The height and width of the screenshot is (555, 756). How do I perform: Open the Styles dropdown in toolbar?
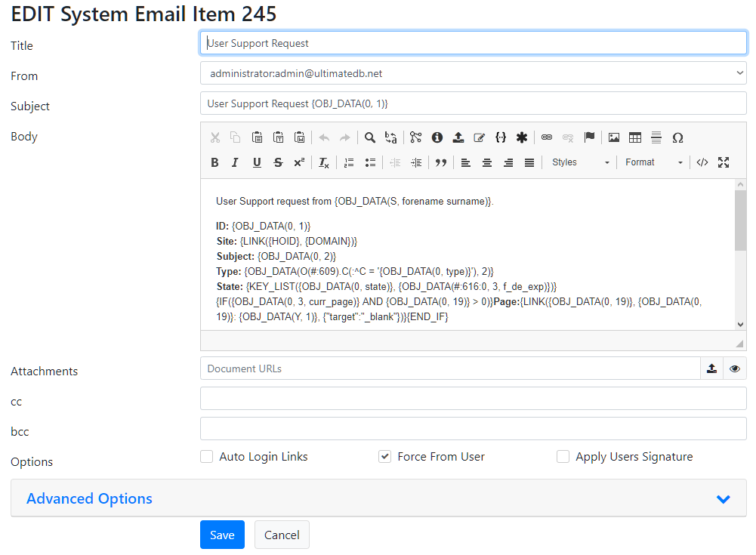(x=579, y=162)
